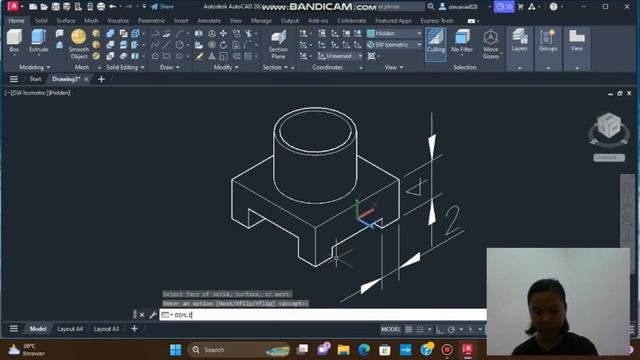The width and height of the screenshot is (640, 360).
Task: Select the Circle draw tool
Action: tap(179, 45)
